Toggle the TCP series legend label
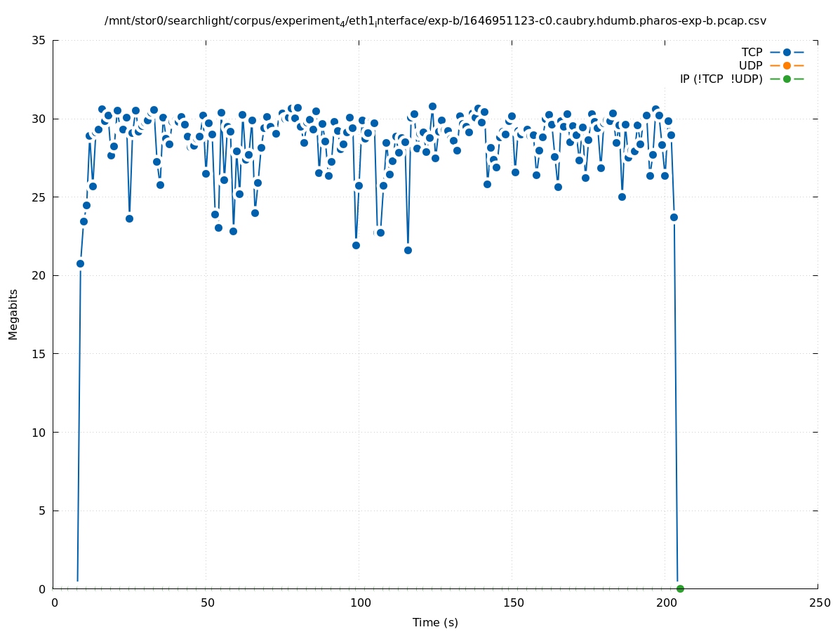 point(752,53)
